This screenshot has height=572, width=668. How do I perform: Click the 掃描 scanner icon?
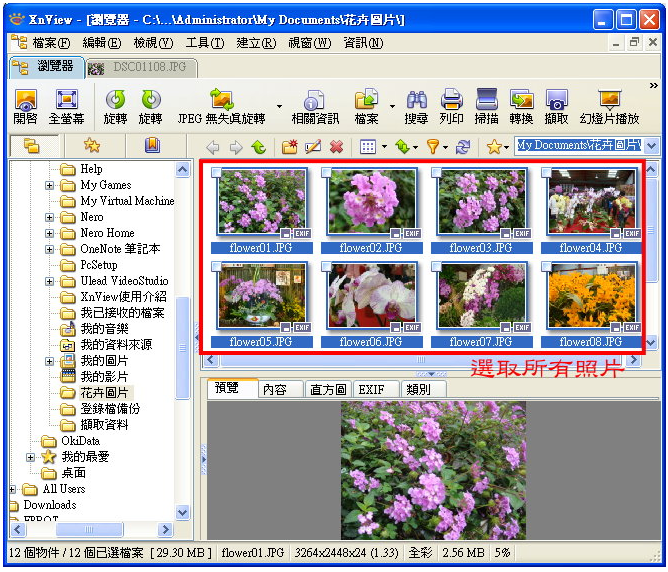point(486,106)
